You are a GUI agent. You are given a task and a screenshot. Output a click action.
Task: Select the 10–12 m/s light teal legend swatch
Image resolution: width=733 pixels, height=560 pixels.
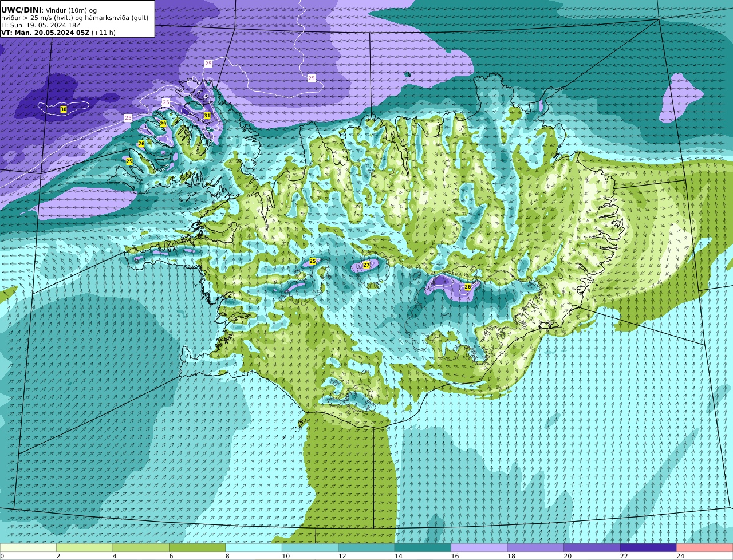pyautogui.click(x=310, y=548)
